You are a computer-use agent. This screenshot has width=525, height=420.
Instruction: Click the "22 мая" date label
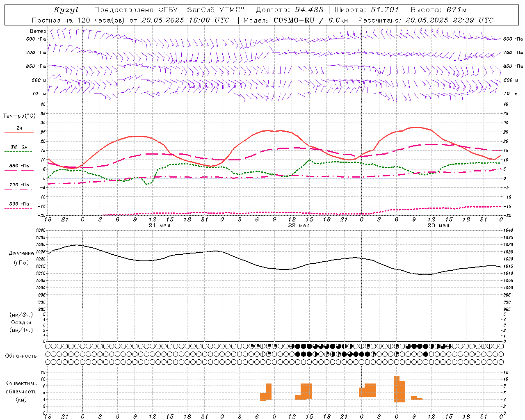(x=299, y=226)
